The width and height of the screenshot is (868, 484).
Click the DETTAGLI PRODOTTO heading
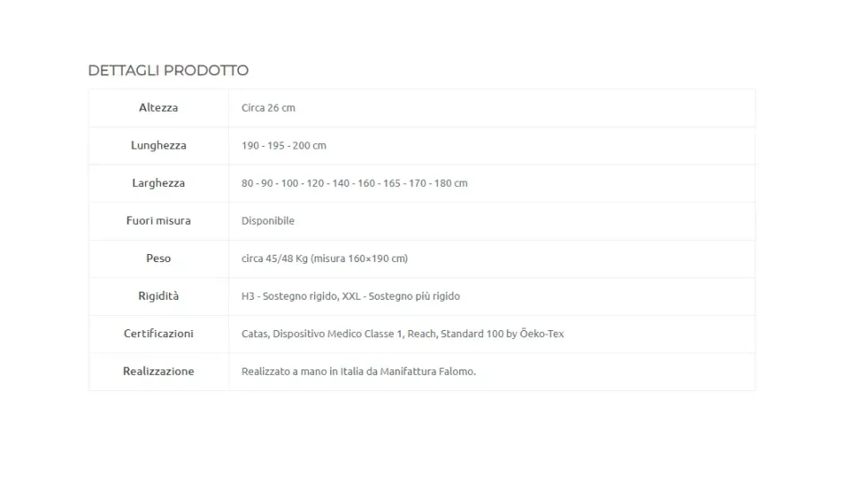tap(168, 70)
